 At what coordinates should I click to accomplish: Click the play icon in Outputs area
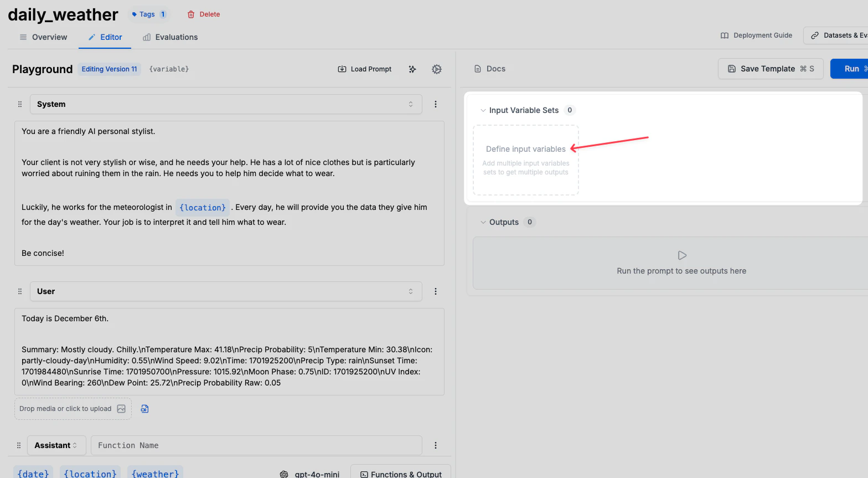pos(682,255)
